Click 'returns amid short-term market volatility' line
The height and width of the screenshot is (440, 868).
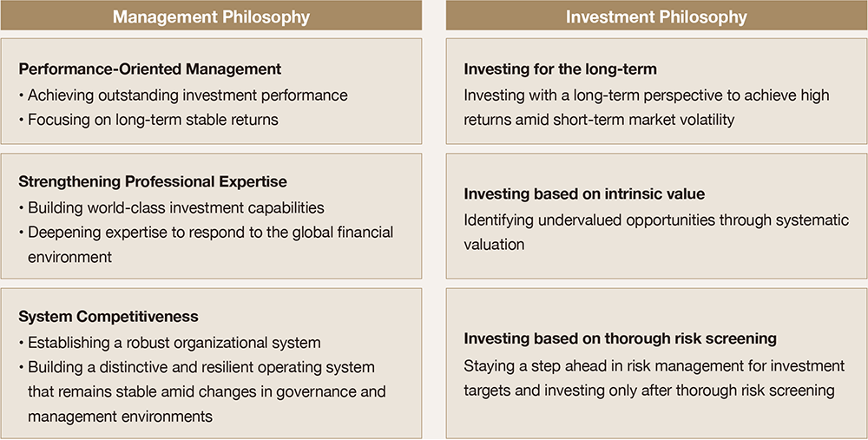(x=599, y=120)
